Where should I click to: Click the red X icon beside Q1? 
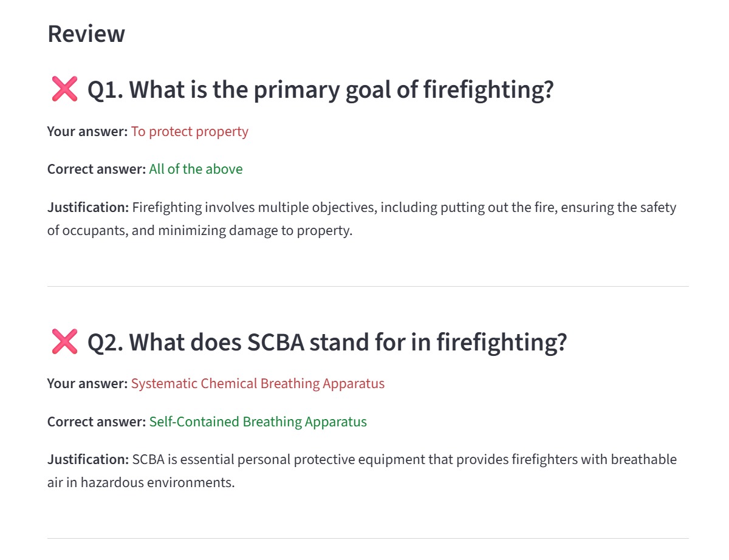(64, 89)
